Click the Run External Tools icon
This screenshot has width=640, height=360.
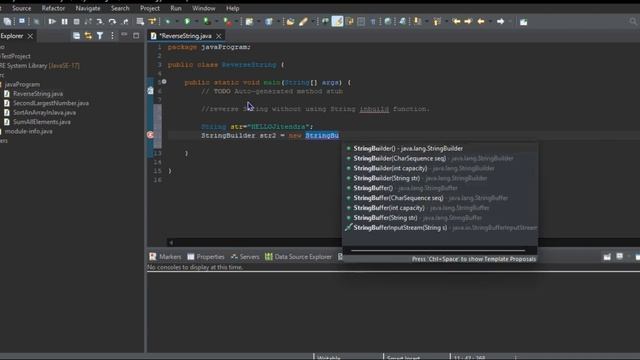228,22
